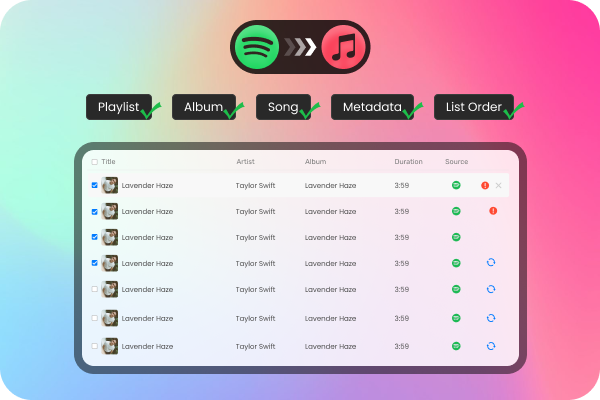This screenshot has height=400, width=600.
Task: Tick the checkbox in the last row
Action: pyautogui.click(x=95, y=345)
